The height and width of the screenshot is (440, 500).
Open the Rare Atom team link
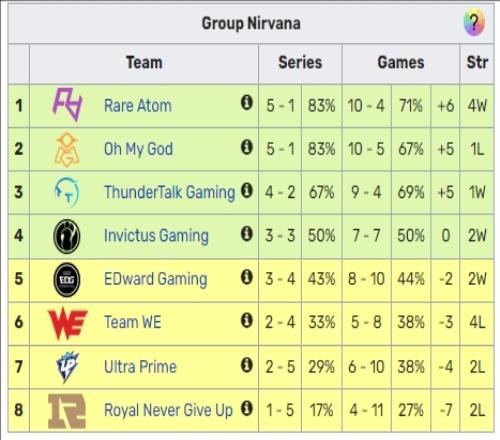click(x=138, y=106)
